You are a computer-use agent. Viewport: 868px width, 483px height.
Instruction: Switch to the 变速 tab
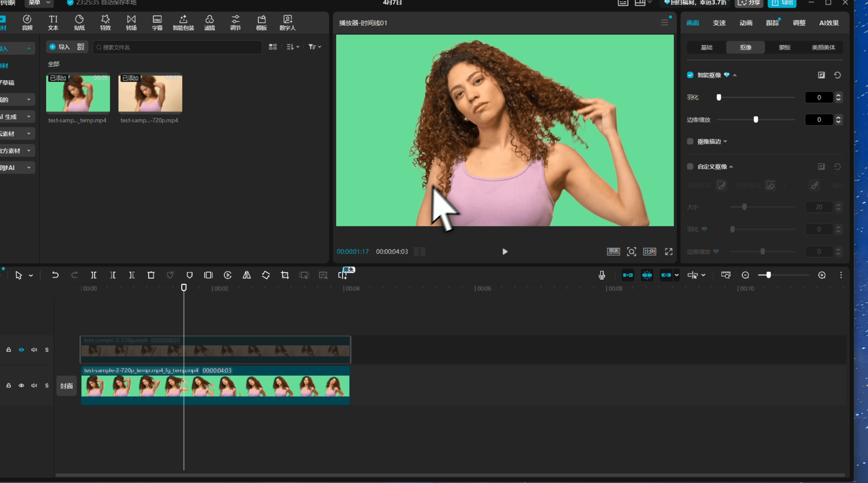coord(719,23)
